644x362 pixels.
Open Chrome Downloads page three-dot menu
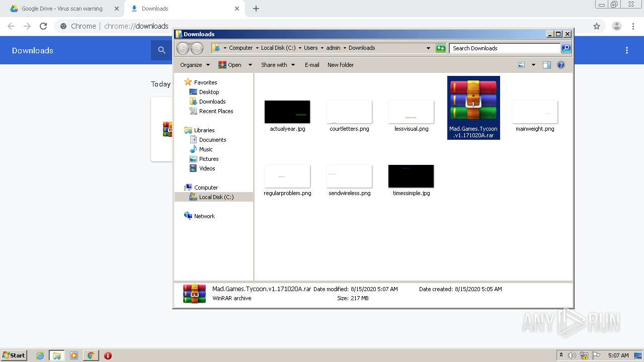pyautogui.click(x=627, y=50)
